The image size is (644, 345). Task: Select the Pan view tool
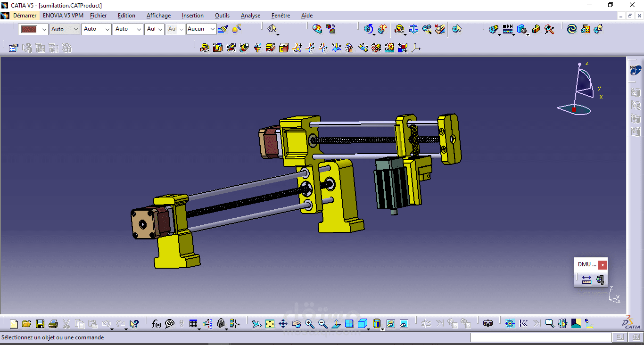(x=283, y=324)
